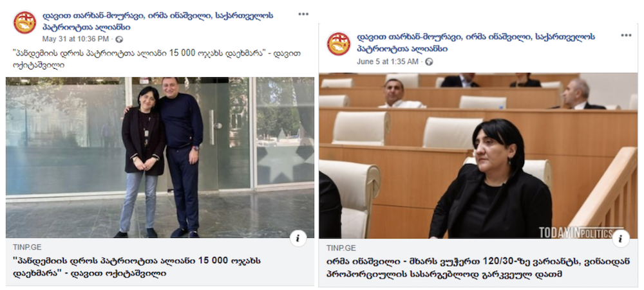Click the globe privacy icon beside May 31 timestamp

coord(119,39)
